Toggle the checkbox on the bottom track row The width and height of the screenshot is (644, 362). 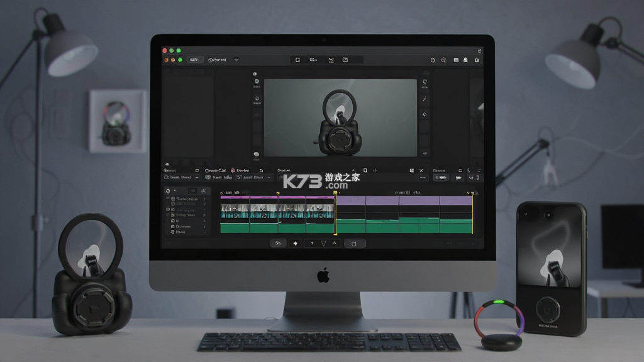pyautogui.click(x=172, y=232)
